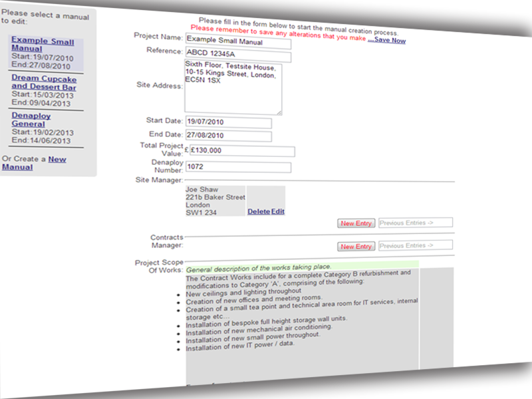Click the Save Now link

coord(386,40)
